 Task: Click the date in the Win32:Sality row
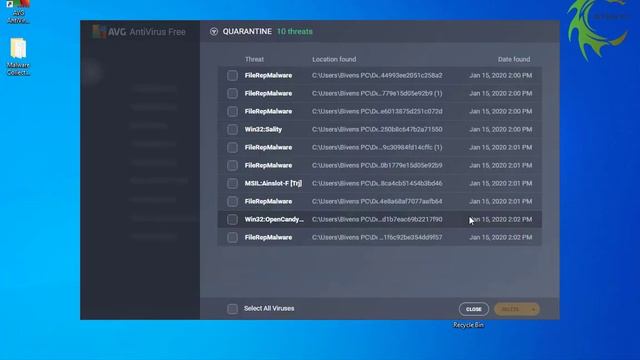coord(500,129)
